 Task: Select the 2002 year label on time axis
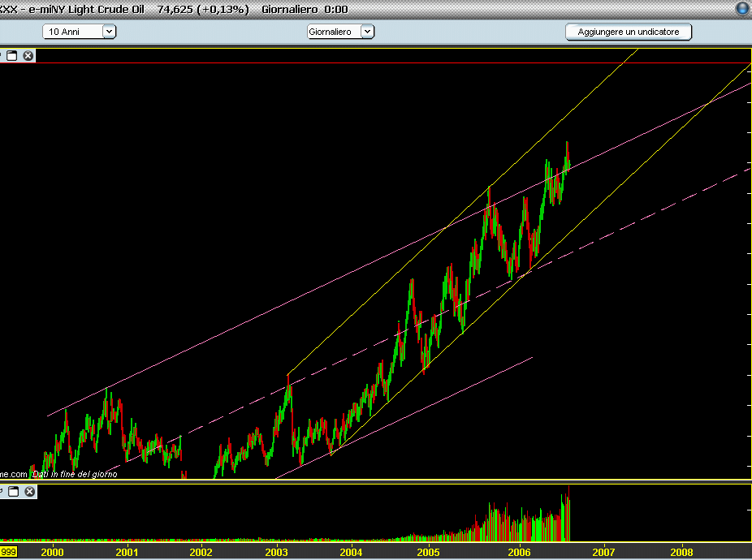201,553
